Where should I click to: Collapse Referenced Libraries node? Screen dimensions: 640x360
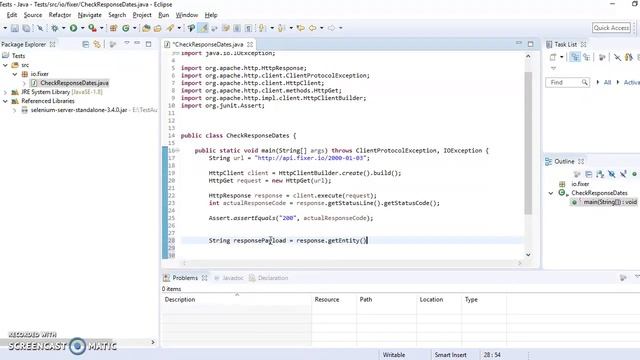(x=5, y=101)
